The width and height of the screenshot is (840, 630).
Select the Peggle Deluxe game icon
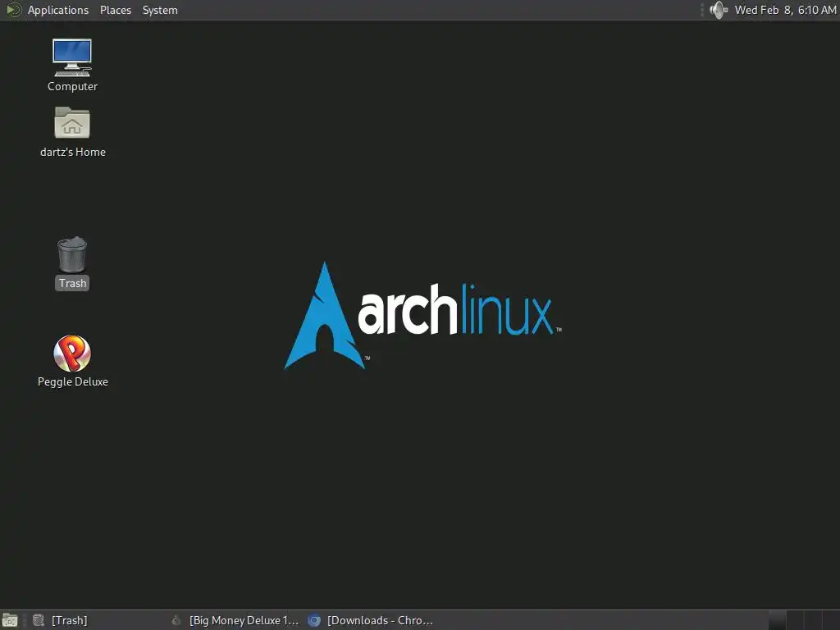point(72,353)
